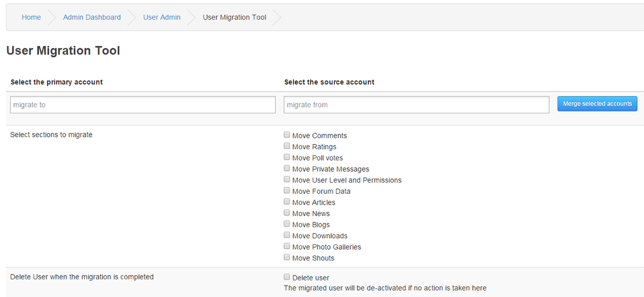Click Merge selected accounts button
The height and width of the screenshot is (297, 644).
pos(597,104)
